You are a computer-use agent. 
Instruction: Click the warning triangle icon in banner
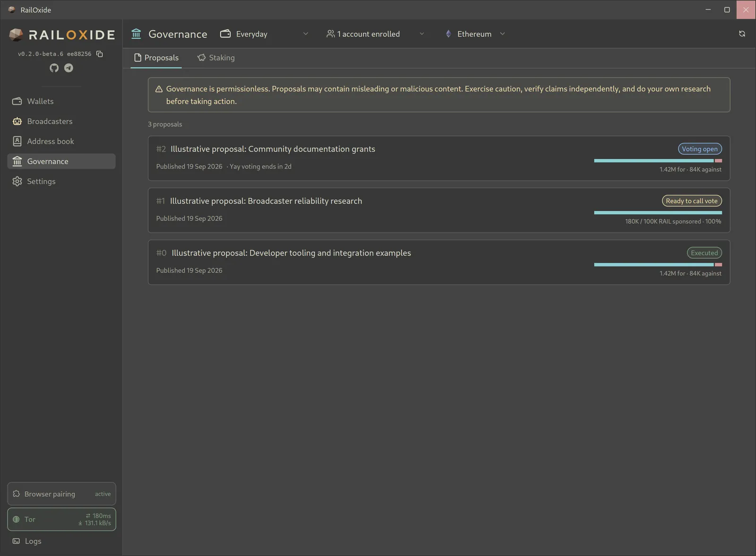(159, 89)
